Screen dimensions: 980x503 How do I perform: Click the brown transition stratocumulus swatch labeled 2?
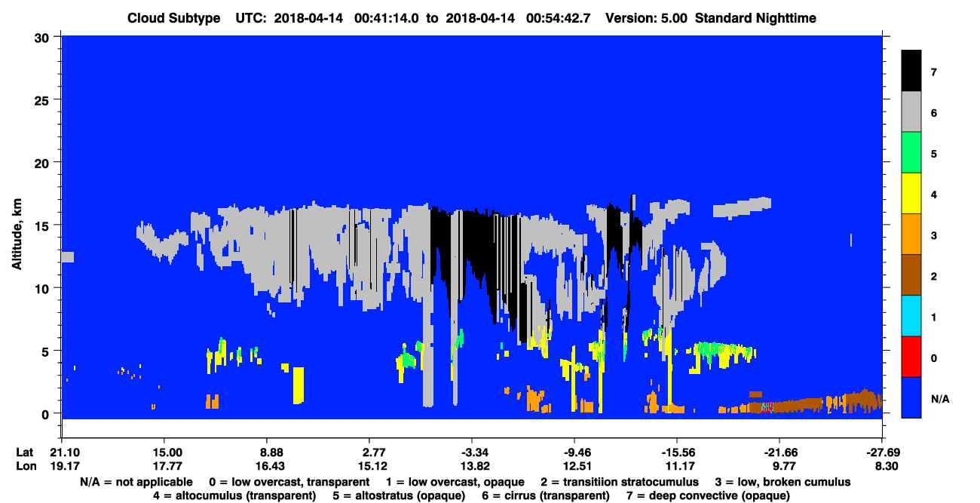coord(911,275)
